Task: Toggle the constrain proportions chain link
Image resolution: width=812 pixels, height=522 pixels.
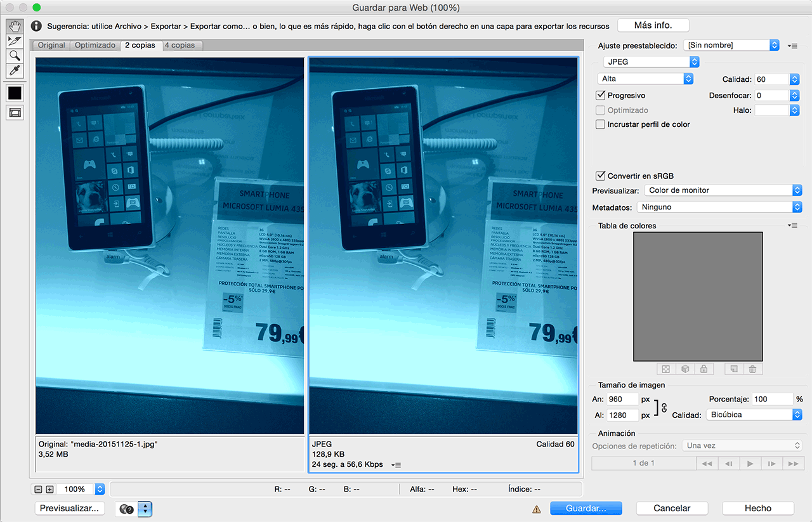Action: (664, 408)
